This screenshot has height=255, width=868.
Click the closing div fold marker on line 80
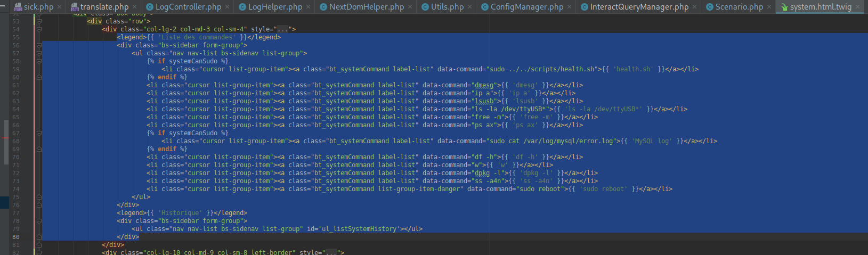coord(39,237)
